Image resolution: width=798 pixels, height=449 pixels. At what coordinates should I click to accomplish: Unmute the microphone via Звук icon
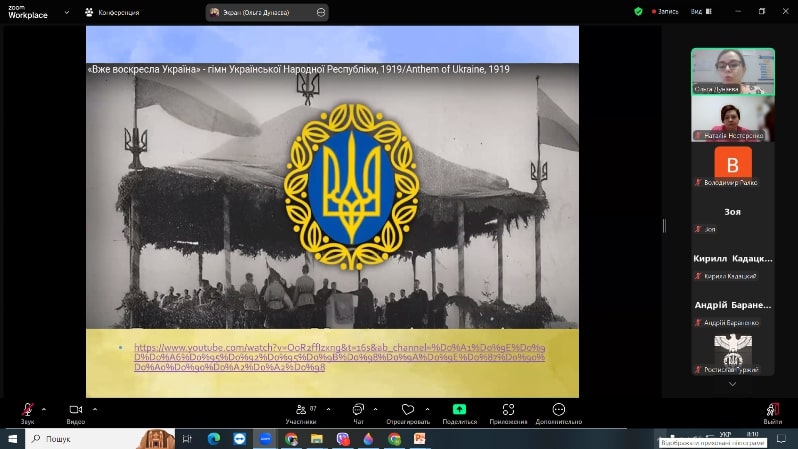click(27, 409)
